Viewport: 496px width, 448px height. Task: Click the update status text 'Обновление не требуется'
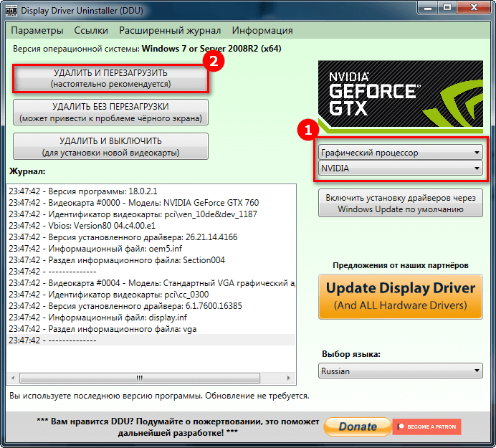[x=257, y=396]
